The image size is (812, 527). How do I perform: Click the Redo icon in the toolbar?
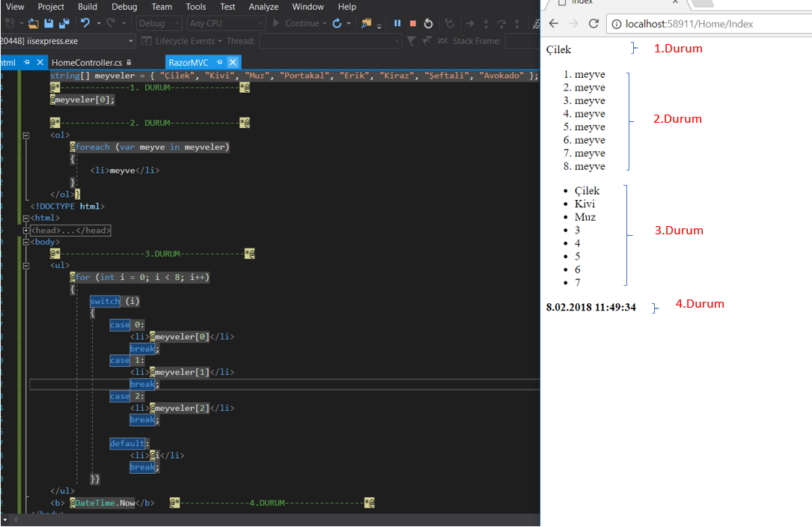(x=109, y=23)
